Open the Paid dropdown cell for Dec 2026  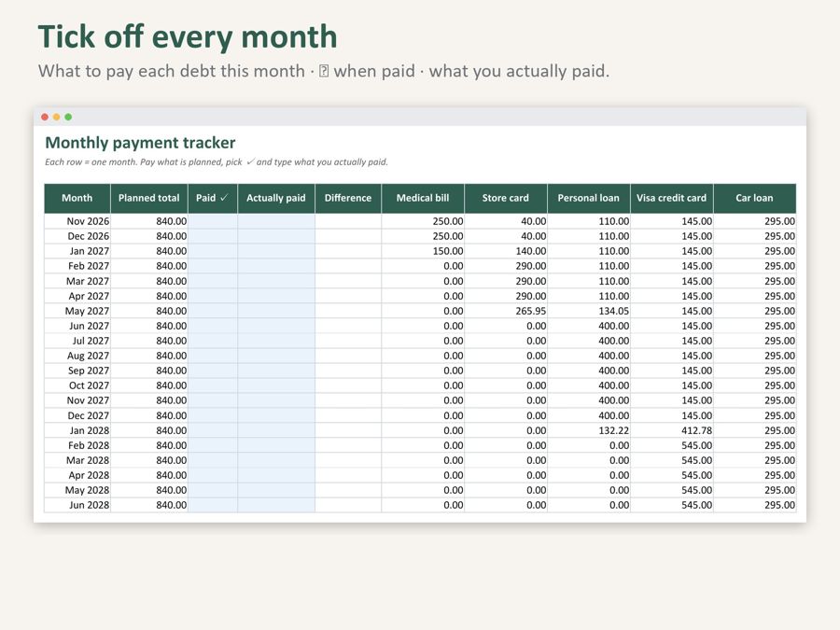point(213,236)
